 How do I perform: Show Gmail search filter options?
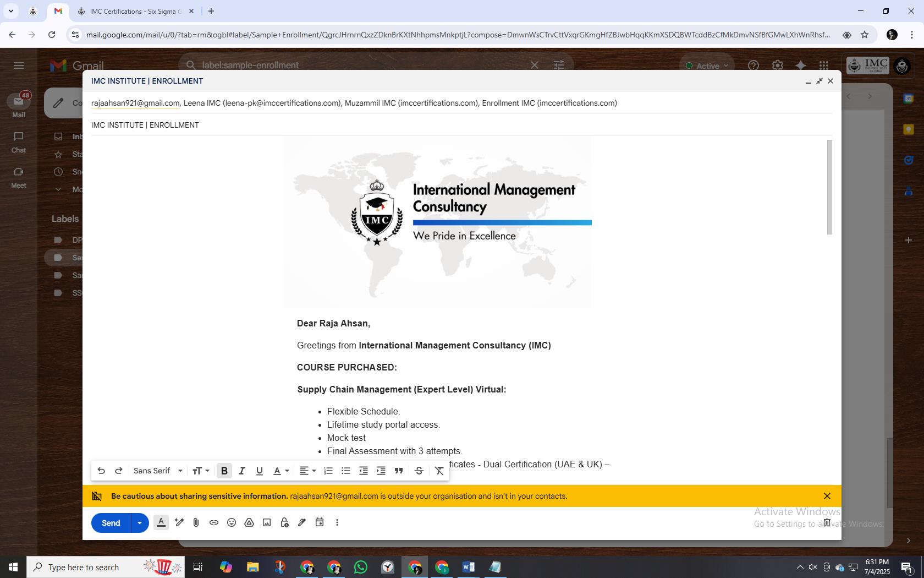pyautogui.click(x=559, y=65)
